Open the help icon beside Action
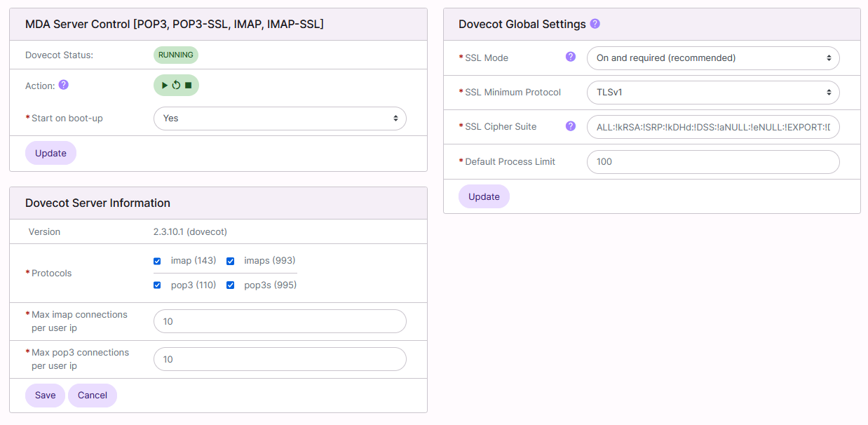Viewport: 868px width, 425px height. click(x=63, y=85)
